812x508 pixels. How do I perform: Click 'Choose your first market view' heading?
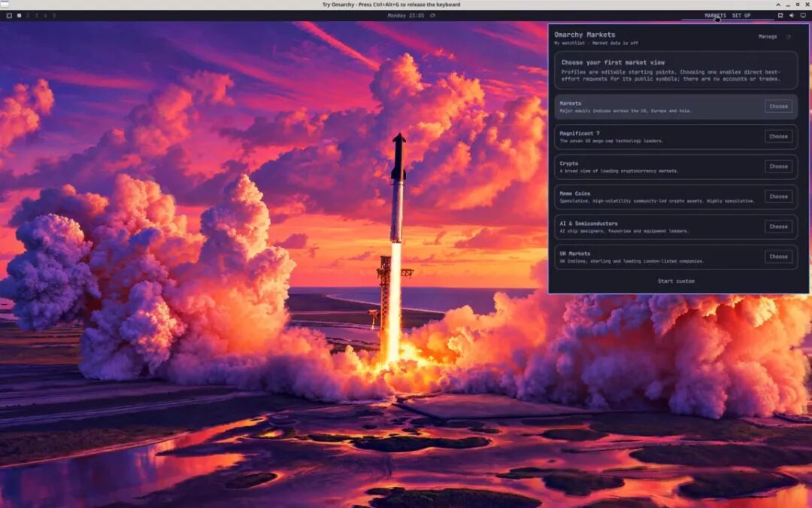click(x=613, y=62)
